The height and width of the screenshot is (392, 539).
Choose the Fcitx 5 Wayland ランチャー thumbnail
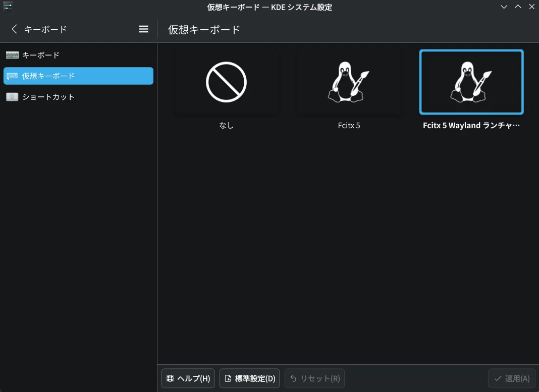click(471, 82)
